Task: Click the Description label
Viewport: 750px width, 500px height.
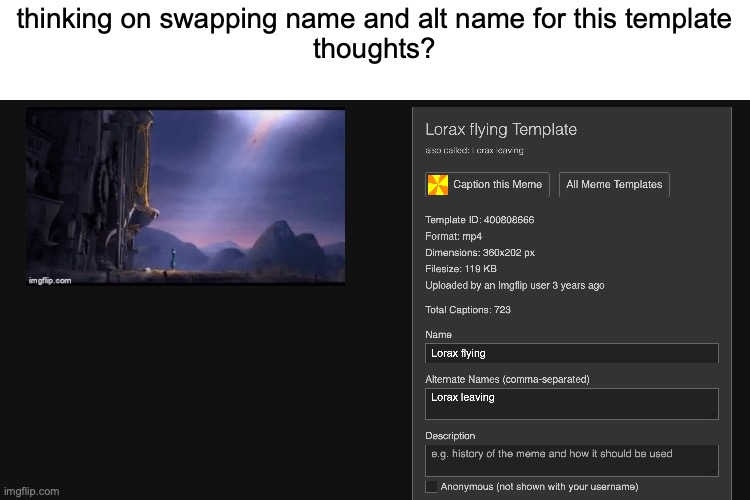Action: tap(450, 435)
